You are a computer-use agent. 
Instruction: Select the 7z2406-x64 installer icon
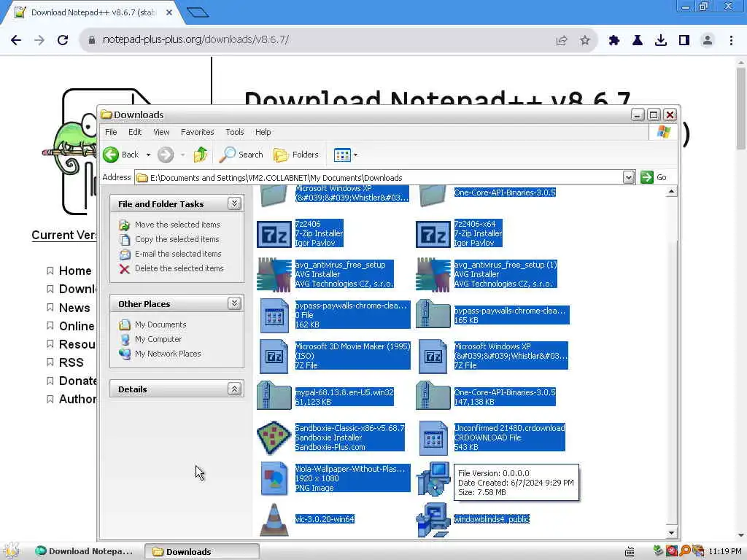click(x=433, y=234)
